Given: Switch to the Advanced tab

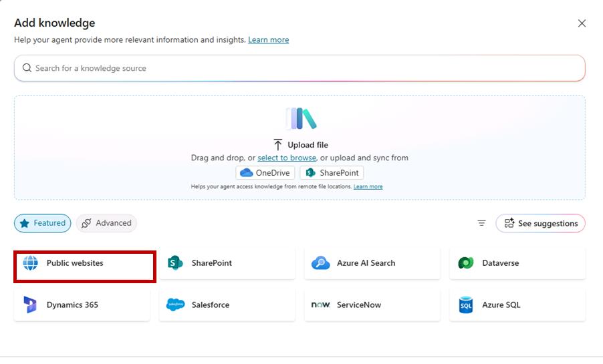Looking at the screenshot, I should point(106,223).
